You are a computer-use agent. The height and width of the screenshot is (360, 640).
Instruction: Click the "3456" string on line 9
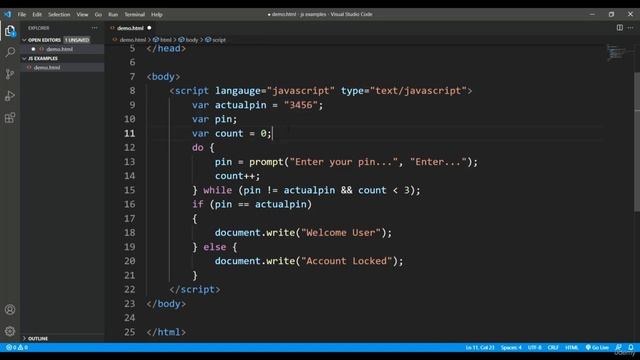coord(301,105)
